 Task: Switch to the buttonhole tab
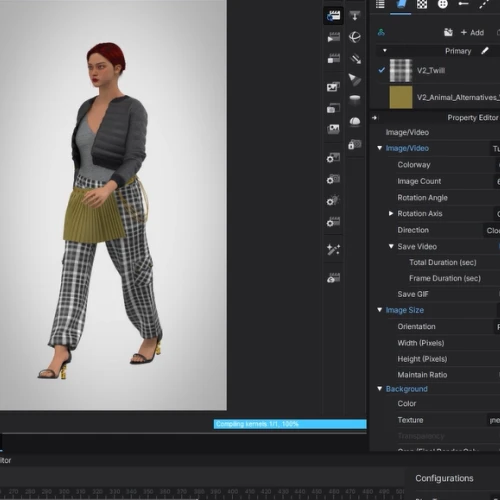(x=463, y=4)
